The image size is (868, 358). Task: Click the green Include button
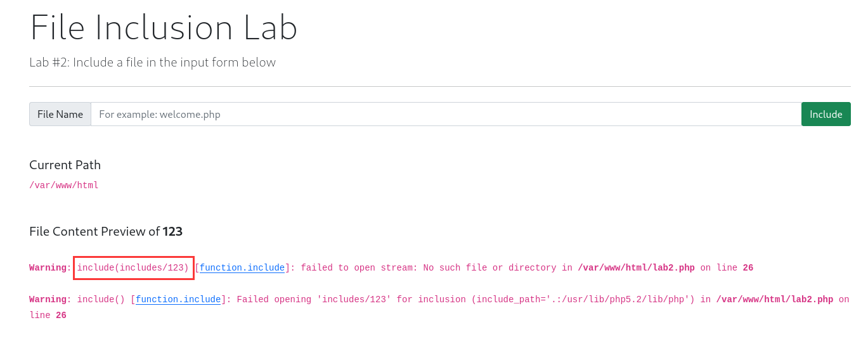826,114
